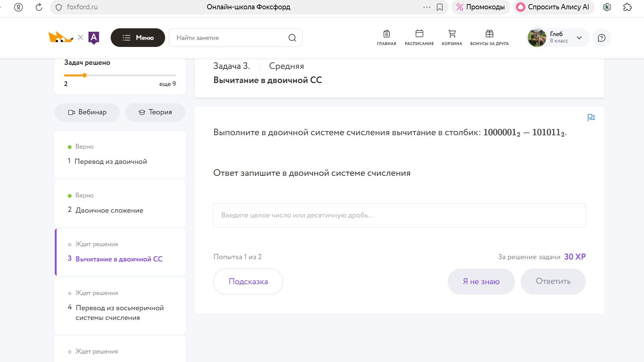Click the purple A partner logo
This screenshot has width=644, height=362.
pos(94,38)
